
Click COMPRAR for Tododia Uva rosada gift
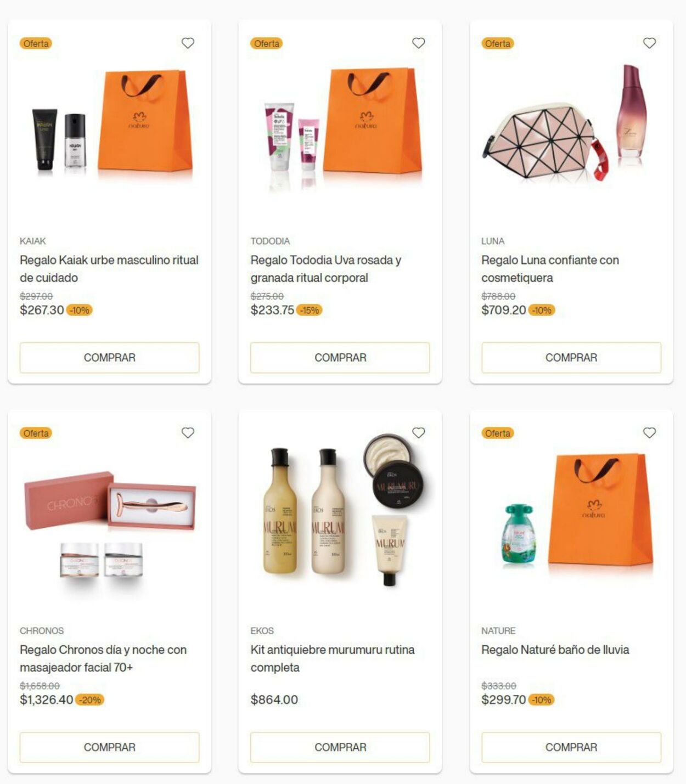point(340,358)
